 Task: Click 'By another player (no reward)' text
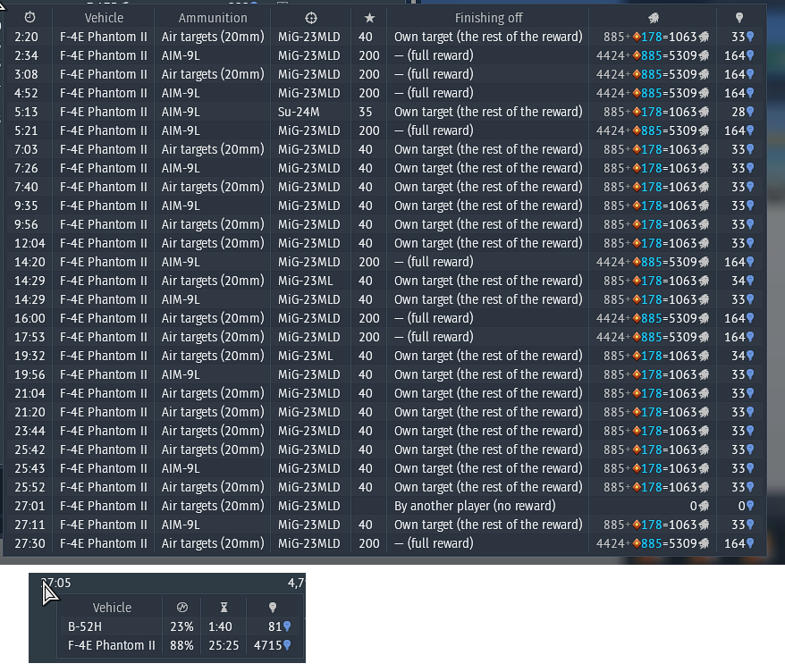(475, 506)
